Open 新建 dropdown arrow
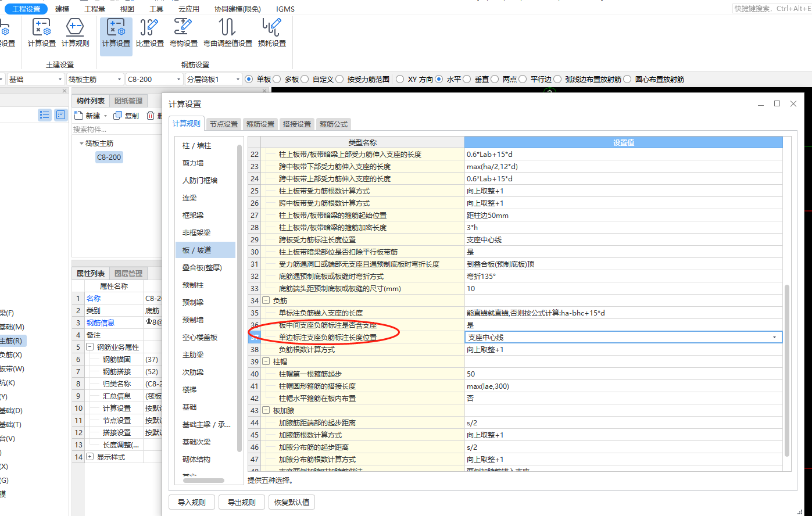This screenshot has width=812, height=516. (105, 116)
